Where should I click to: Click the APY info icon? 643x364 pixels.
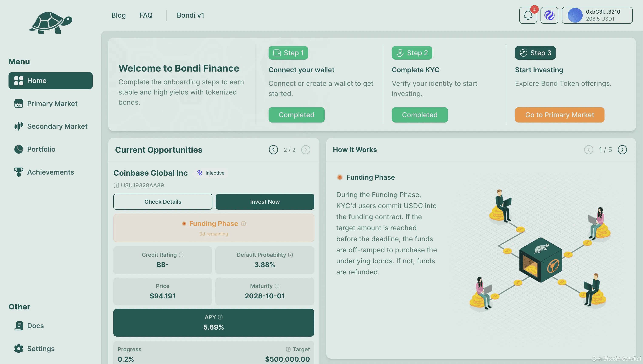pyautogui.click(x=220, y=317)
